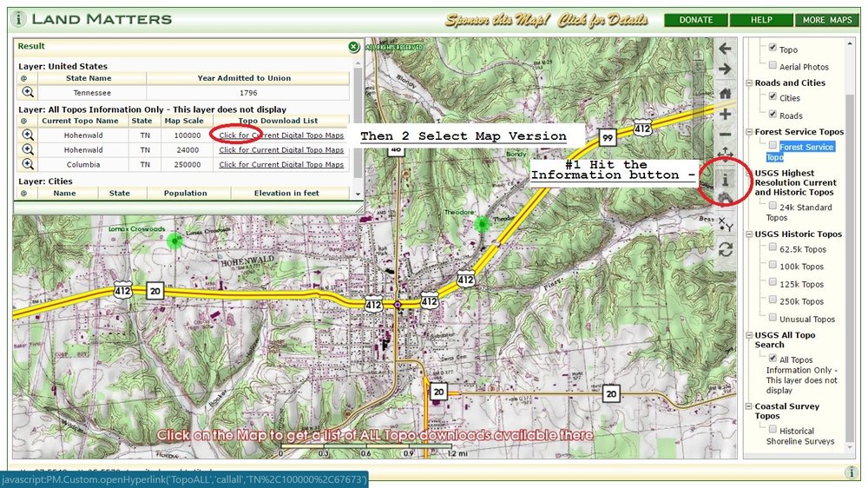
Task: Click the Lomax Crossroads green marker
Action: [x=175, y=241]
